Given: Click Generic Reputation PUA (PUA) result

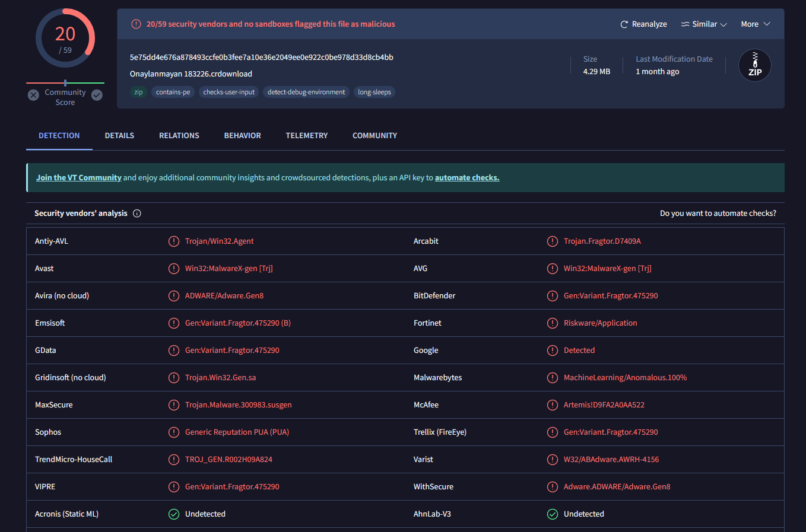Looking at the screenshot, I should (x=237, y=432).
